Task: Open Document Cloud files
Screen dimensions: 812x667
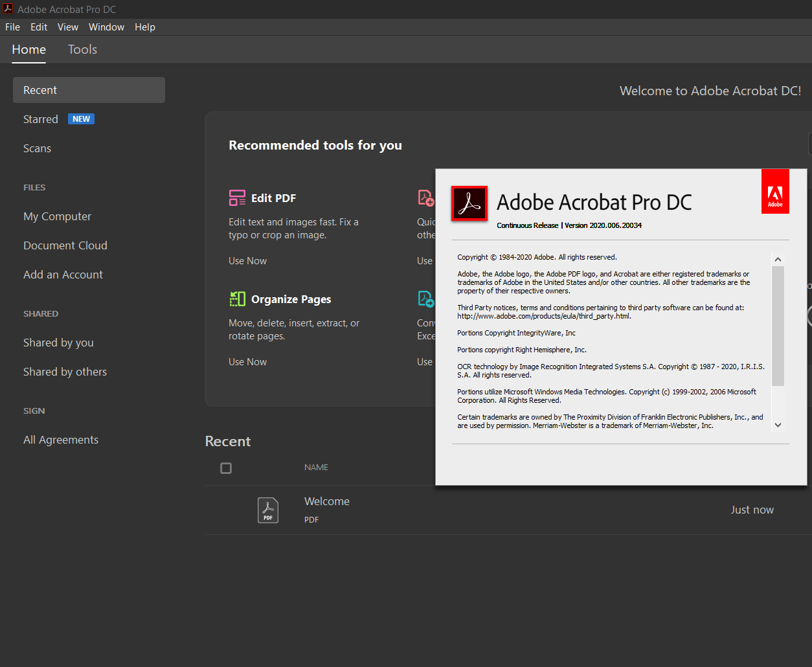Action: (x=65, y=245)
